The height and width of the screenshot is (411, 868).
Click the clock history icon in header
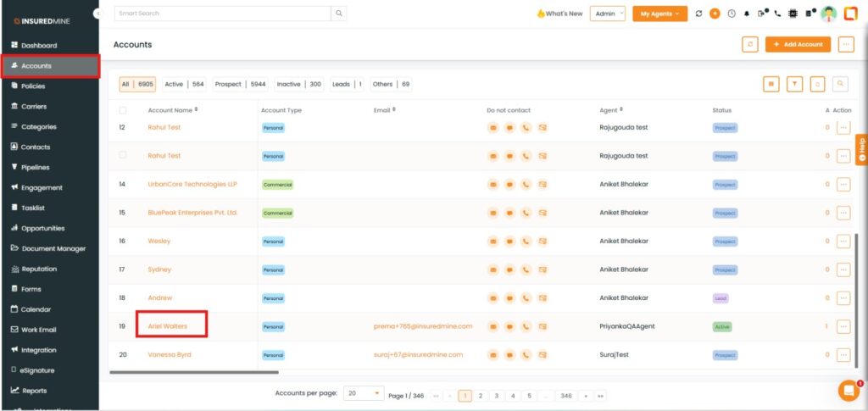731,14
